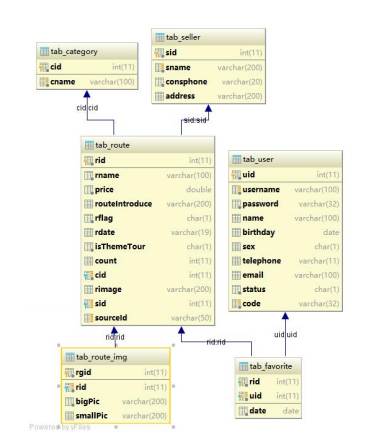The width and height of the screenshot is (370, 442).
Task: Click arrowhead pointing into tab_user
Action: point(285,315)
